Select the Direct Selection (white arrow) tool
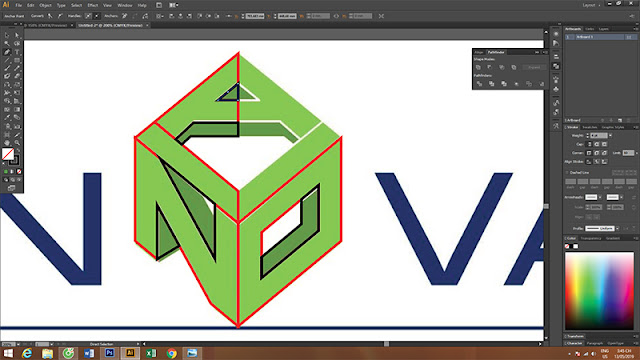The width and height of the screenshot is (640, 360). [x=17, y=36]
